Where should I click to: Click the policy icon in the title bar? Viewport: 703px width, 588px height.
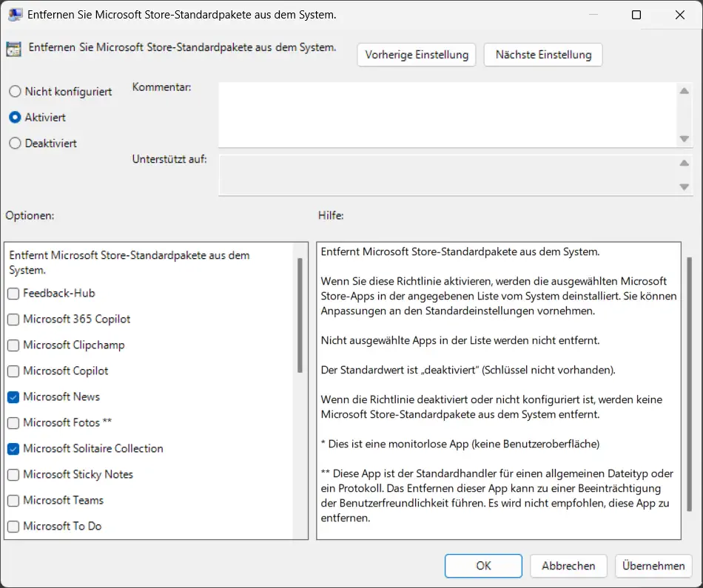[x=15, y=15]
